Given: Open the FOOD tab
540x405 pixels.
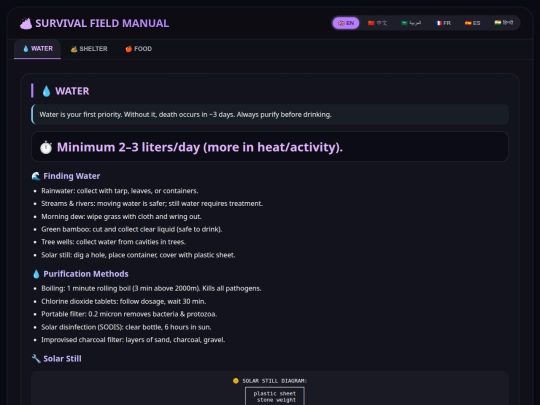Looking at the screenshot, I should [x=138, y=49].
